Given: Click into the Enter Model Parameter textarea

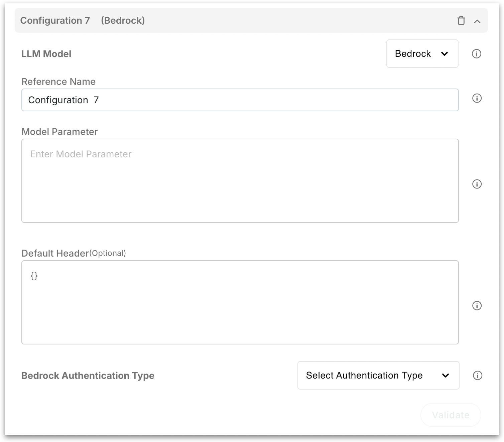Looking at the screenshot, I should tap(240, 181).
